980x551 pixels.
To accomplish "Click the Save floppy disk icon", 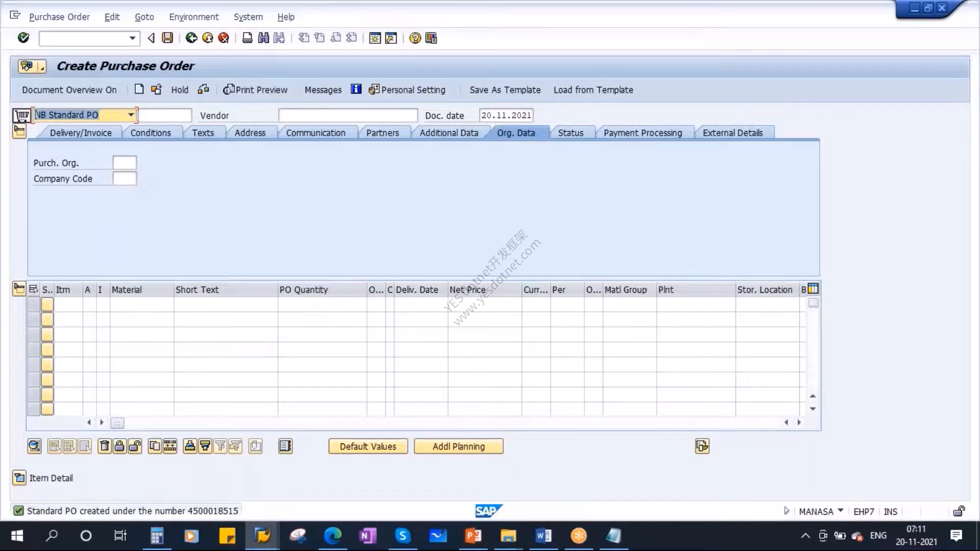I will (167, 38).
